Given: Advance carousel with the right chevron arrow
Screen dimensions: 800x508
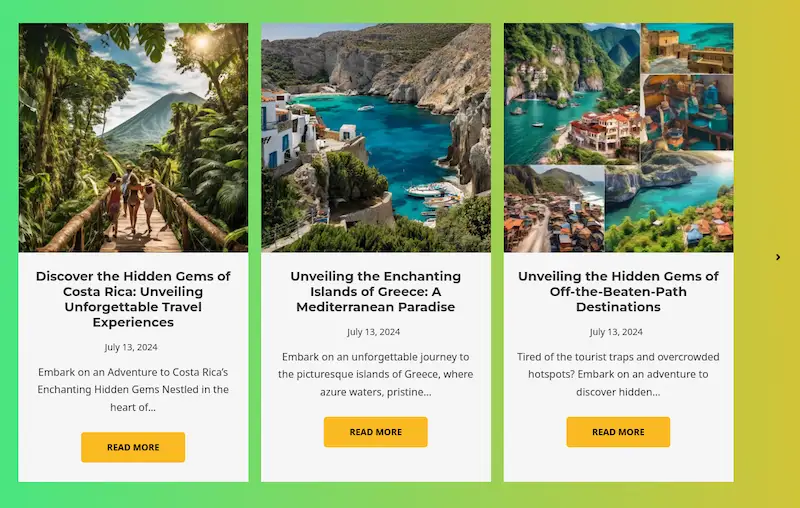Looking at the screenshot, I should tap(778, 257).
